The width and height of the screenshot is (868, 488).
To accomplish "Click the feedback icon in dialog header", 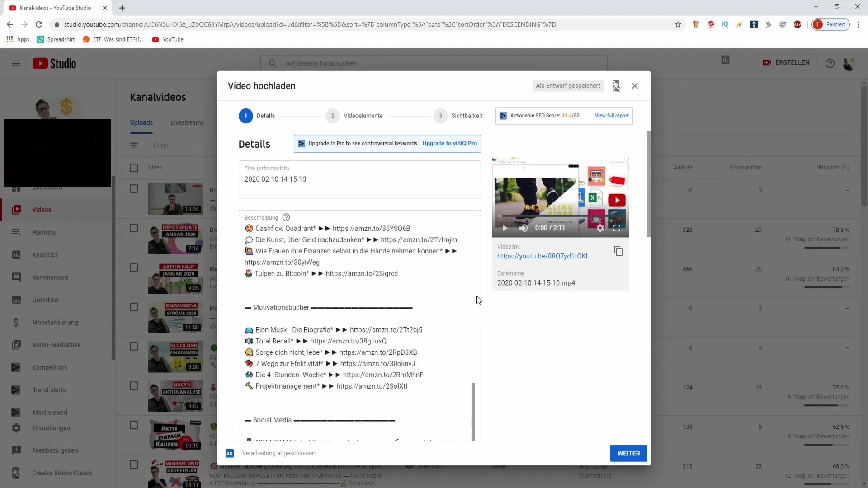I will pyautogui.click(x=616, y=86).
